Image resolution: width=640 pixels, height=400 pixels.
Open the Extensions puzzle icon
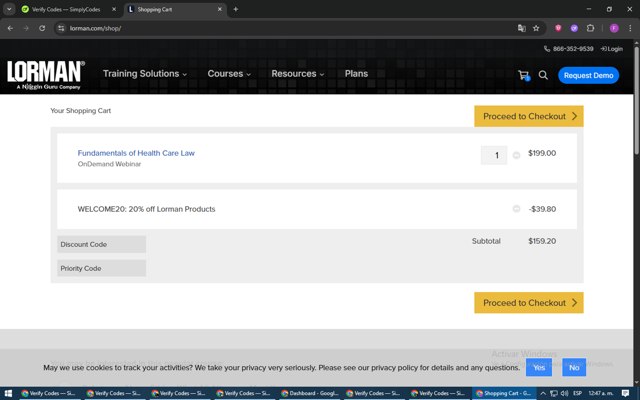coord(590,28)
